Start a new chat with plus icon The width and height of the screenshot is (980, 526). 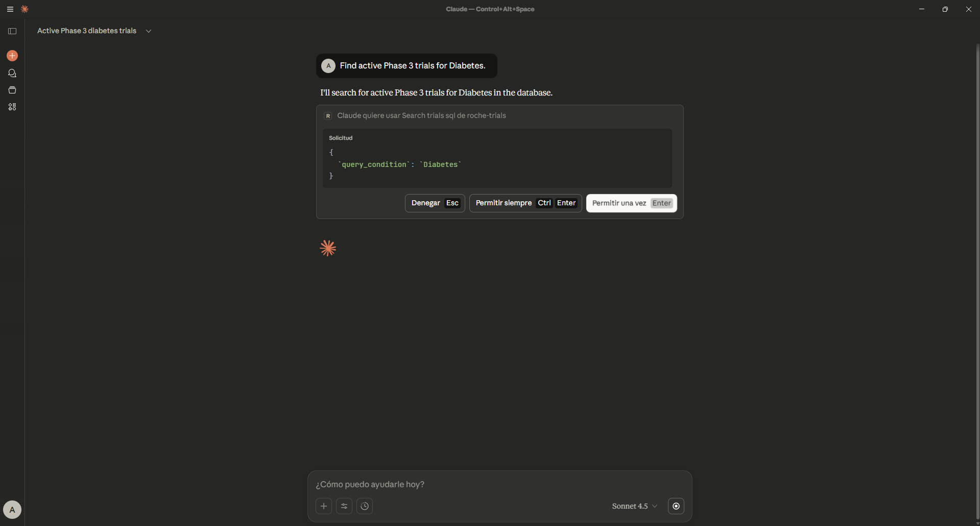click(x=12, y=56)
